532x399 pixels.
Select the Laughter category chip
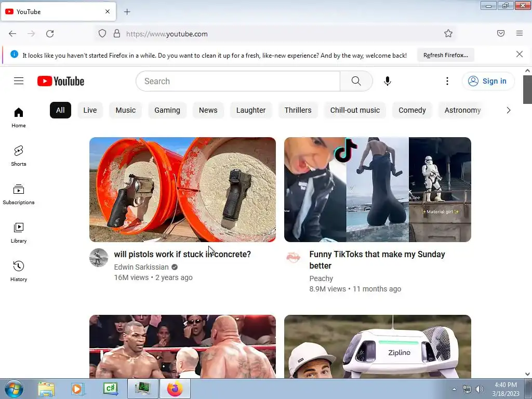[251, 110]
